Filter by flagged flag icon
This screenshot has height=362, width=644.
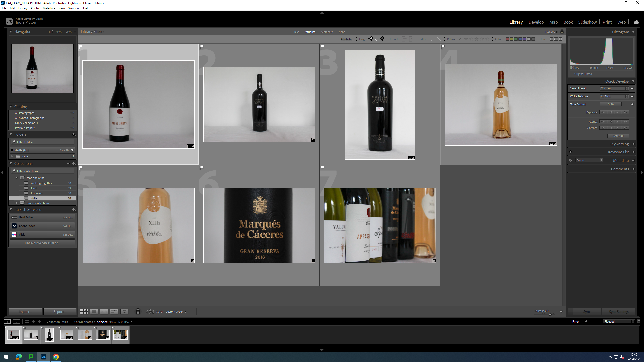click(371, 39)
